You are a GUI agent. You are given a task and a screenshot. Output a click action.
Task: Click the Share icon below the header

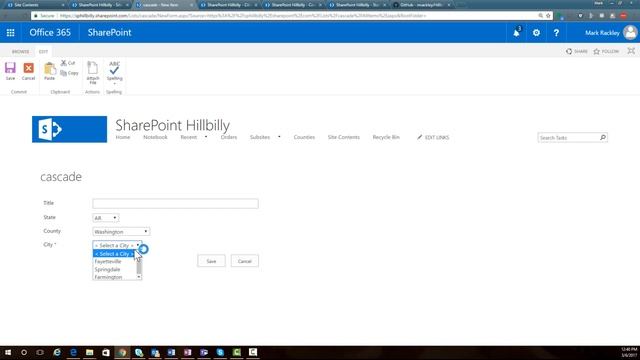tap(569, 51)
